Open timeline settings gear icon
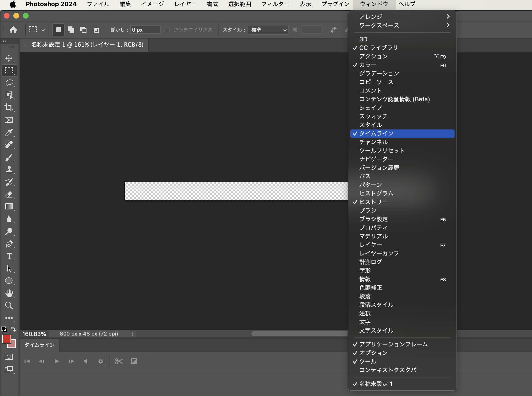This screenshot has width=532, height=396. (x=101, y=361)
